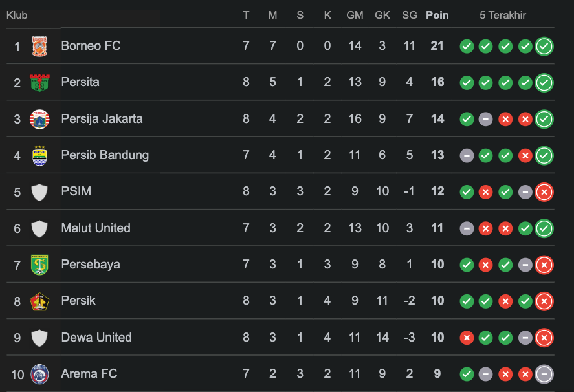Image resolution: width=574 pixels, height=392 pixels.
Task: Open the Persija Jakarta team link
Action: pyautogui.click(x=102, y=118)
